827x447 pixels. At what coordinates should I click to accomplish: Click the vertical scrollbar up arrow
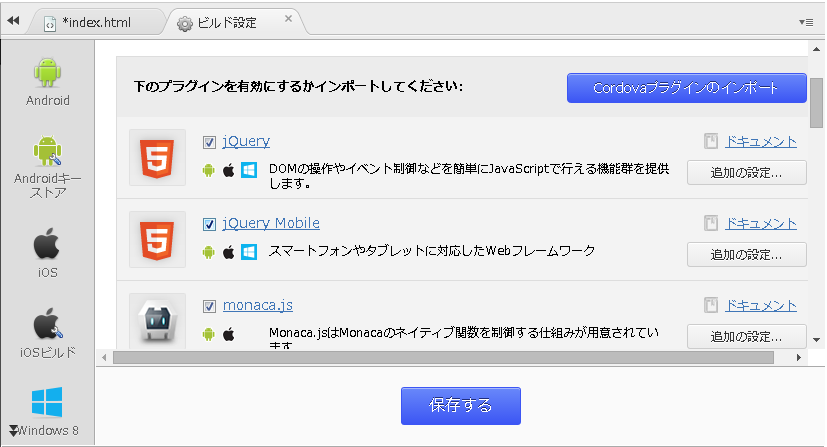[816, 49]
